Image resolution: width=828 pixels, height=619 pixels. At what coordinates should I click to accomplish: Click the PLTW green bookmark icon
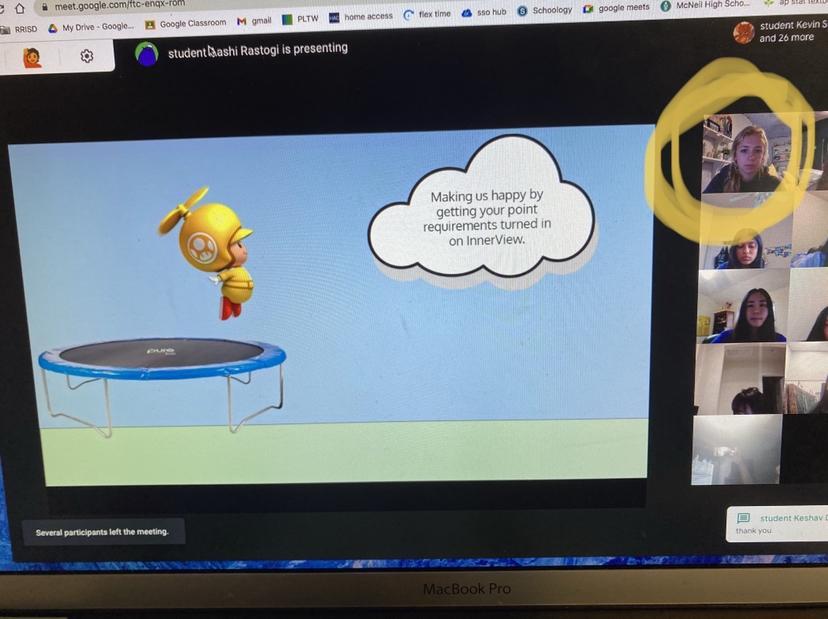coord(287,20)
